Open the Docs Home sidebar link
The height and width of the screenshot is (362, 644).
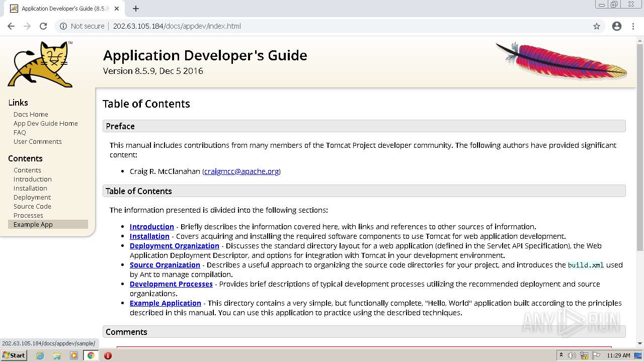coord(31,114)
